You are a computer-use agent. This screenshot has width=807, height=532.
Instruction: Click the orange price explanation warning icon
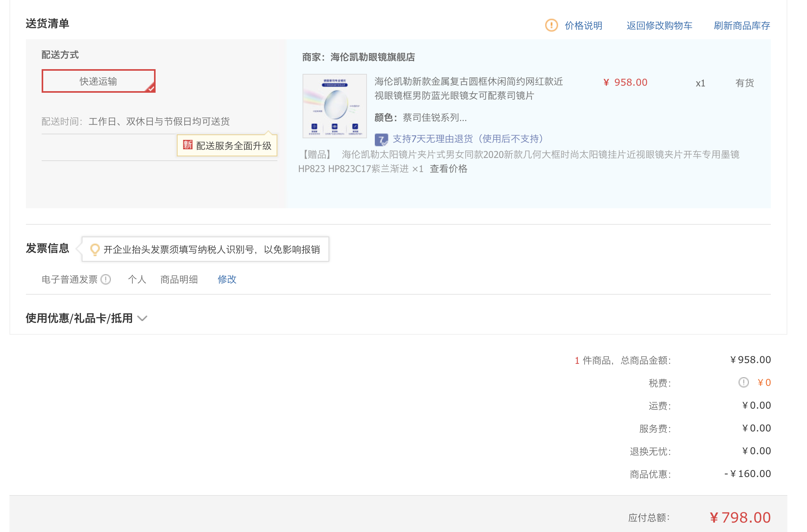pyautogui.click(x=551, y=25)
